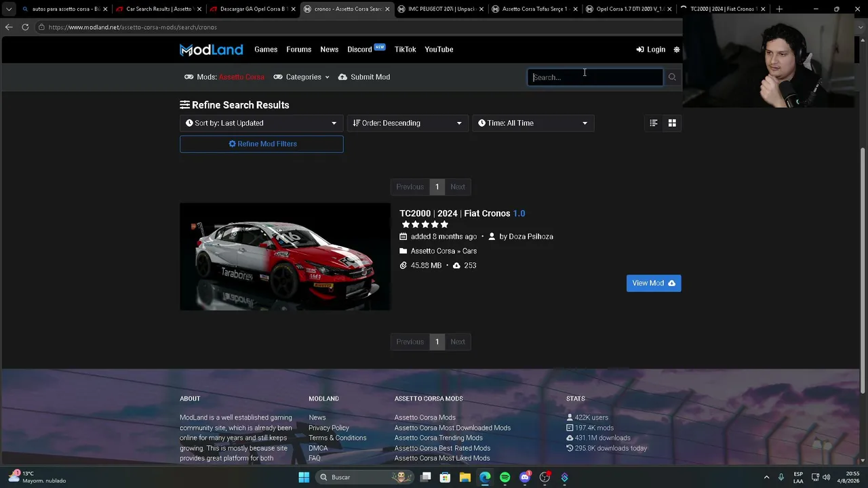Click the upper pagination Next button
The height and width of the screenshot is (488, 868).
click(x=458, y=187)
